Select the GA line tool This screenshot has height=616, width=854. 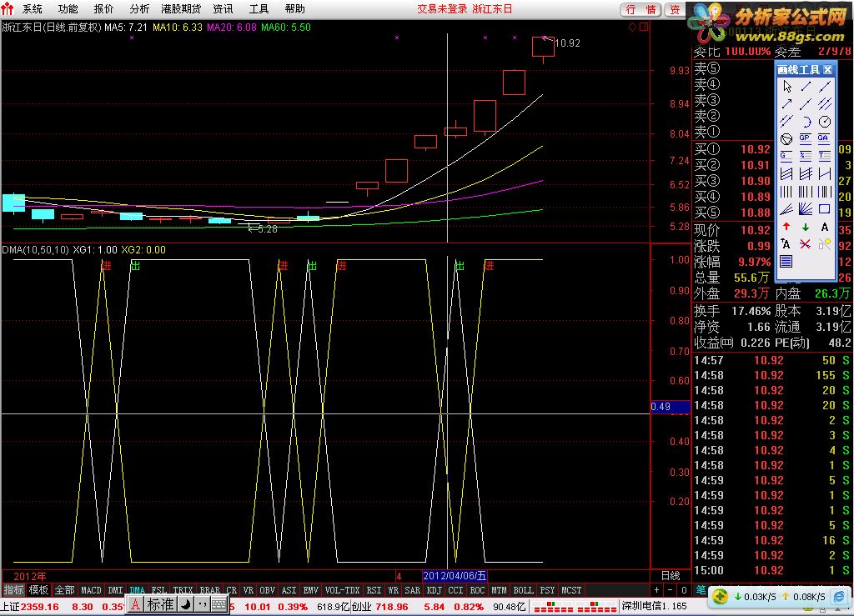click(825, 138)
